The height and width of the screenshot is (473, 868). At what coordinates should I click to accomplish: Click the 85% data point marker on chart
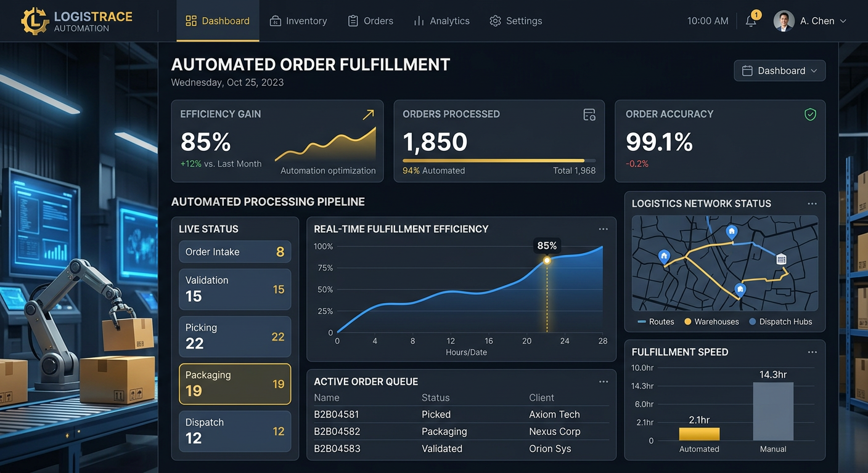(x=547, y=261)
